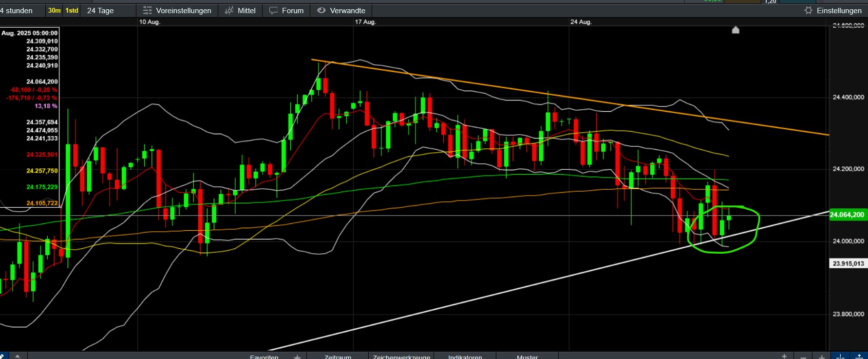Click the green indicator value 24.175,229
The height and width of the screenshot is (359, 868).
(42, 187)
